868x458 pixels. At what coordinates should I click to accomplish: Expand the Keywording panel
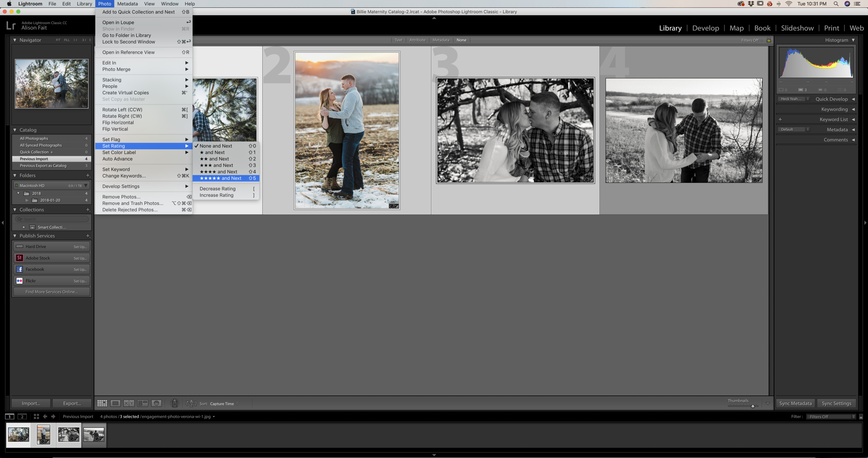point(853,109)
